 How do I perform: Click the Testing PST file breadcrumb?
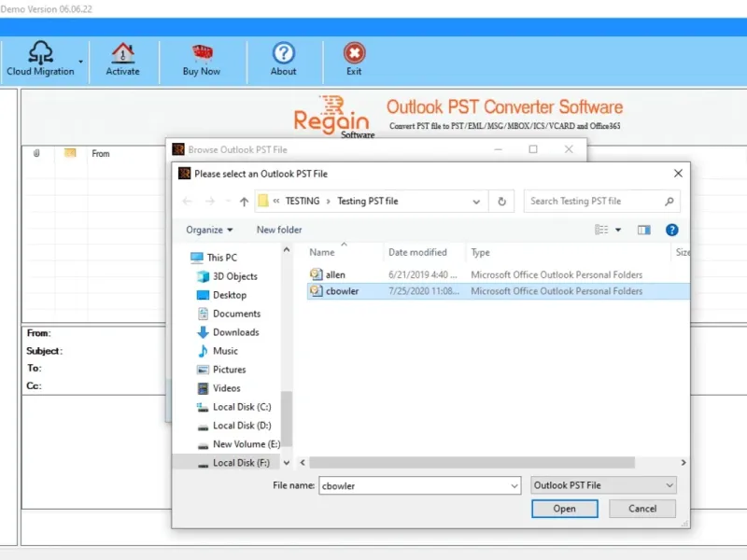pos(367,201)
